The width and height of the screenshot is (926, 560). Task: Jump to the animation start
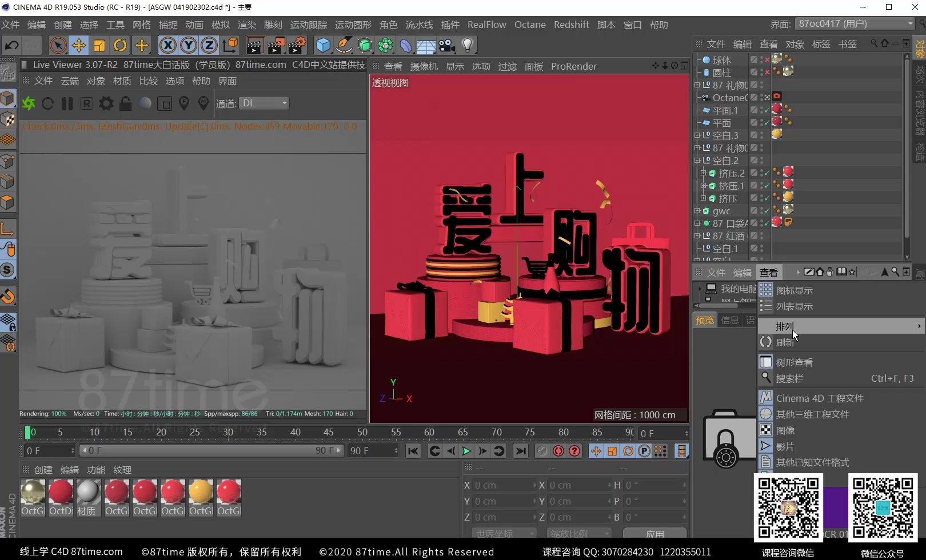[x=413, y=451]
